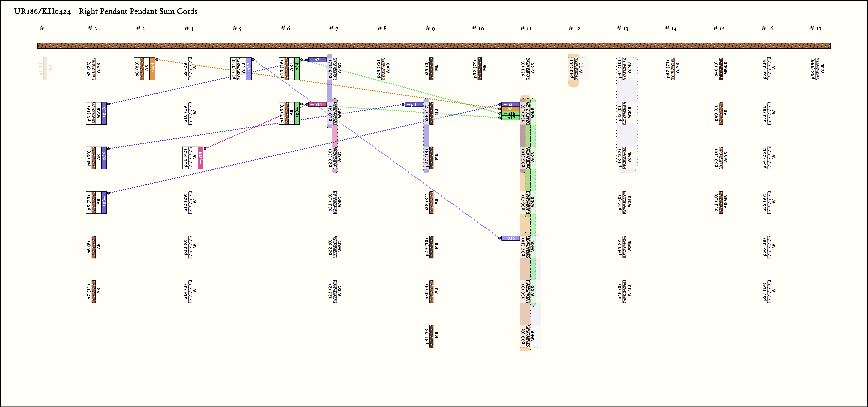Viewport: 868px width, 407px height.
Task: Click green →p34 tag on p17
Action: pyautogui.click(x=297, y=113)
